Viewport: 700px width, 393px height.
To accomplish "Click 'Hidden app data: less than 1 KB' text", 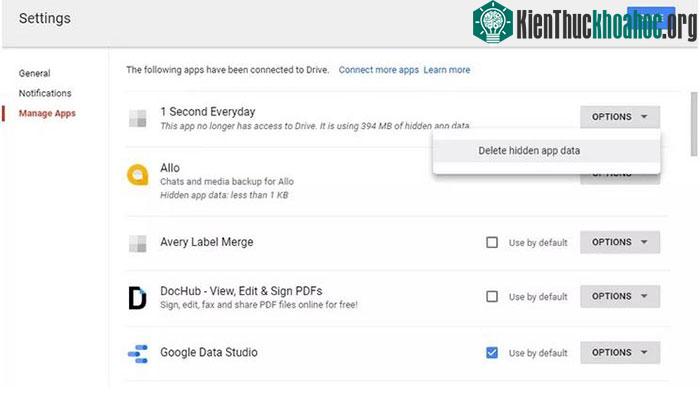I will pyautogui.click(x=224, y=195).
